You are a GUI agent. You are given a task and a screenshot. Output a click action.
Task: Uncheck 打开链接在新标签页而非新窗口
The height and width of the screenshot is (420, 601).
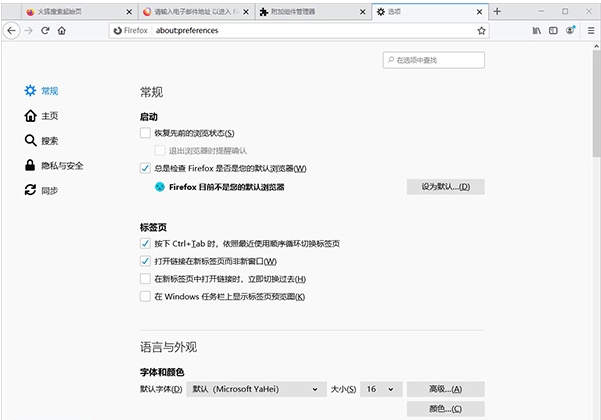(x=145, y=261)
